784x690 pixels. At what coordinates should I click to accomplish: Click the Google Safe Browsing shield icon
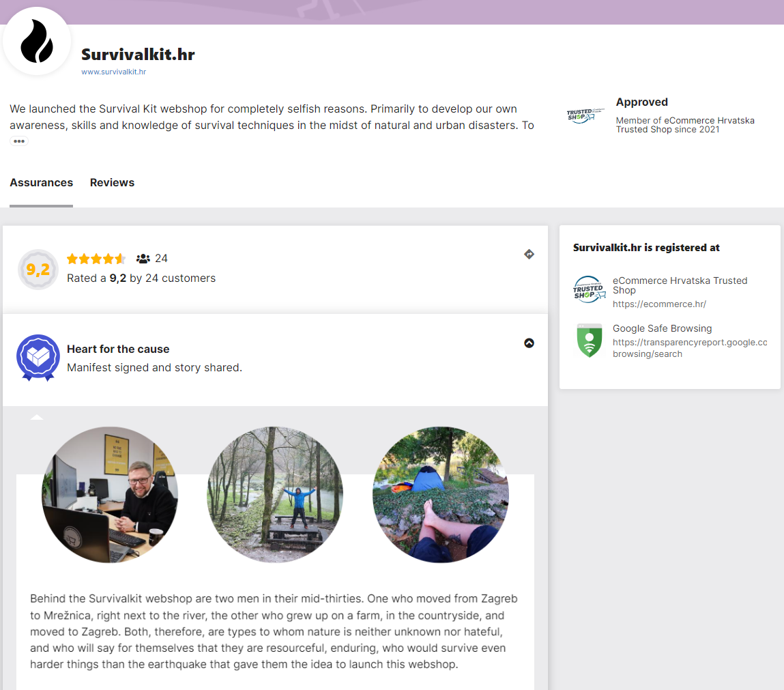click(x=590, y=340)
